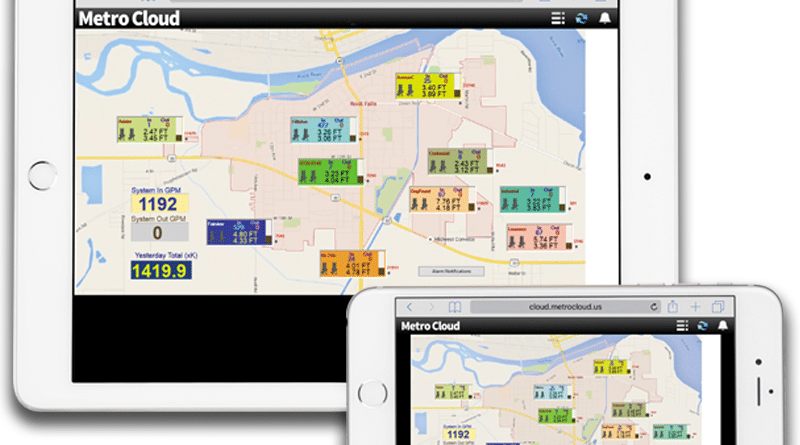Add new tab with plus icon on iPhone

pos(695,307)
